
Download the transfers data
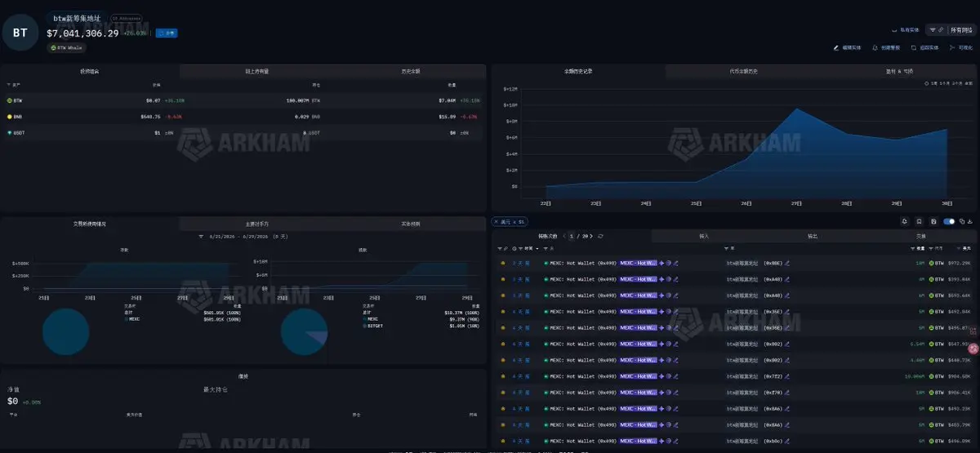(971, 221)
